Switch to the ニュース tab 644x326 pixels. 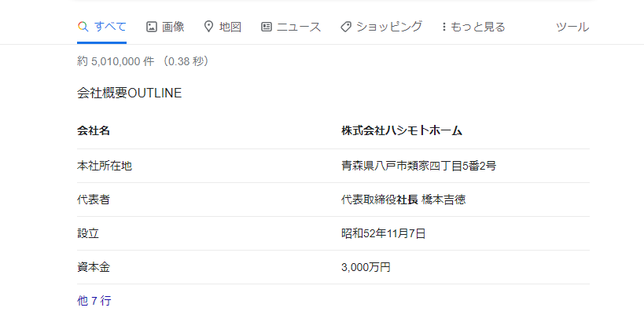click(291, 27)
